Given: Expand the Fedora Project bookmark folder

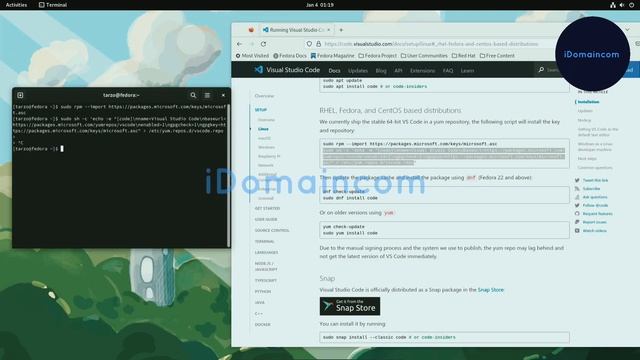Looking at the screenshot, I should 378,56.
